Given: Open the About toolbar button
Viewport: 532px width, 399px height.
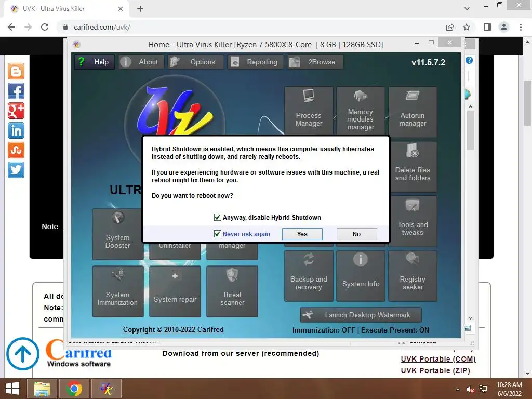Looking at the screenshot, I should tap(141, 62).
